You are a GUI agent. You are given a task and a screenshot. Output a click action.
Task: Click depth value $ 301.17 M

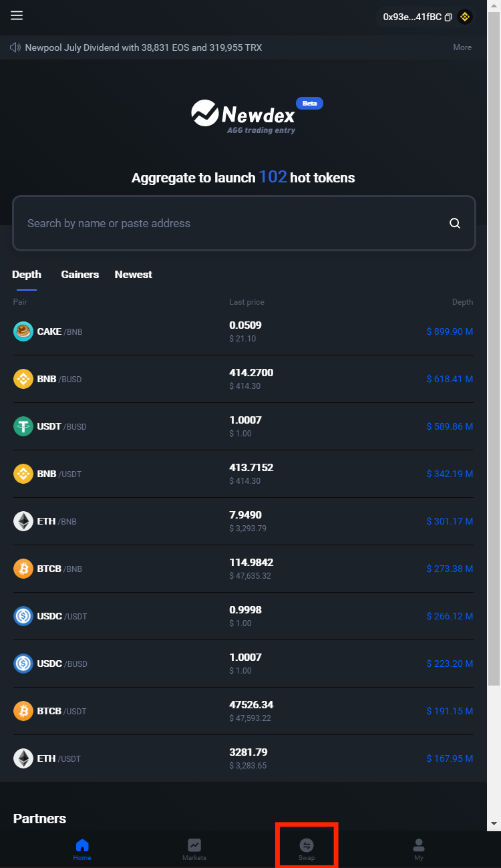coord(450,521)
